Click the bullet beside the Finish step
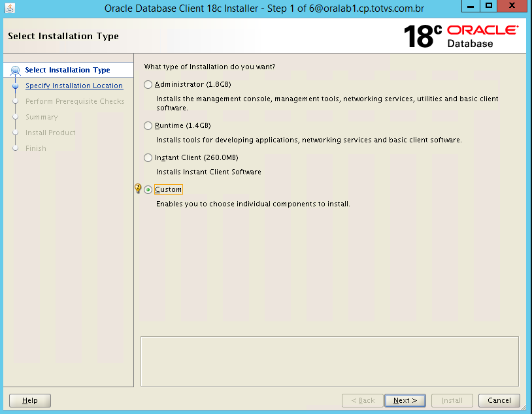Viewport: 532px width, 414px height. pyautogui.click(x=14, y=148)
